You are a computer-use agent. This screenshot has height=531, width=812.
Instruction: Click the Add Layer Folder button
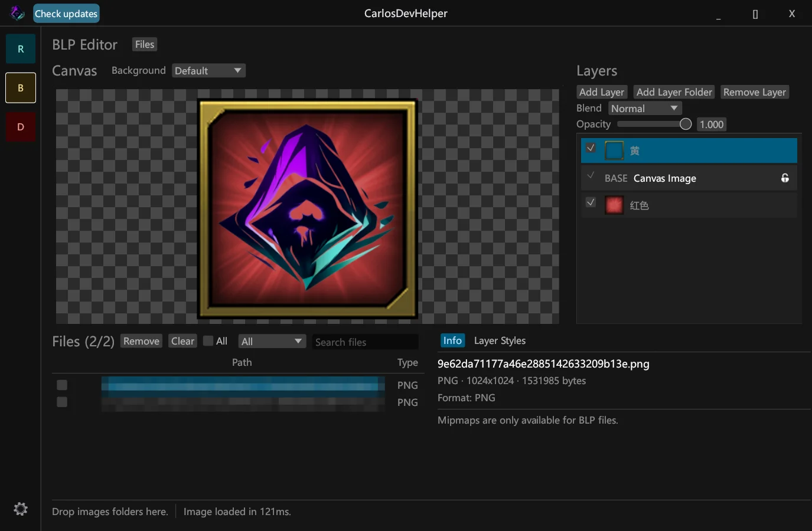point(674,92)
